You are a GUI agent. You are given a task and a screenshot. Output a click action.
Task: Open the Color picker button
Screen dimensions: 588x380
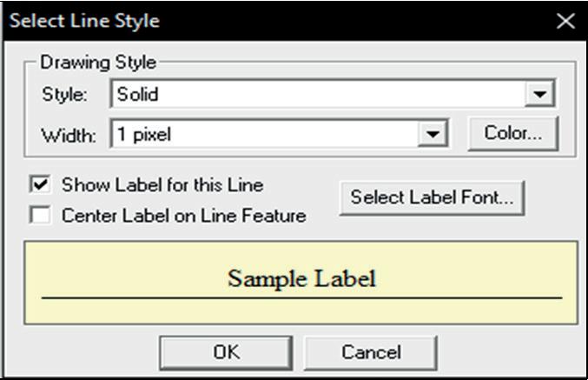click(512, 134)
